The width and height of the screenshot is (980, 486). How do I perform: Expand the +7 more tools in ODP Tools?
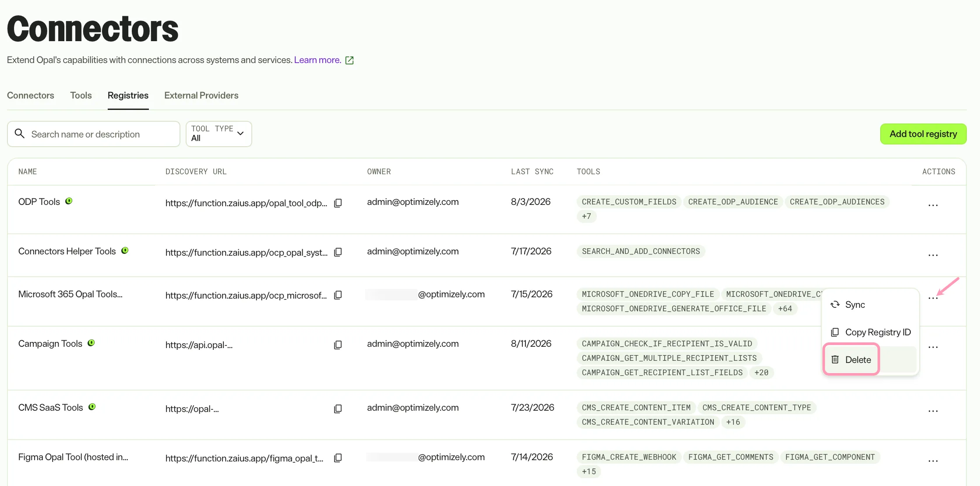point(586,216)
